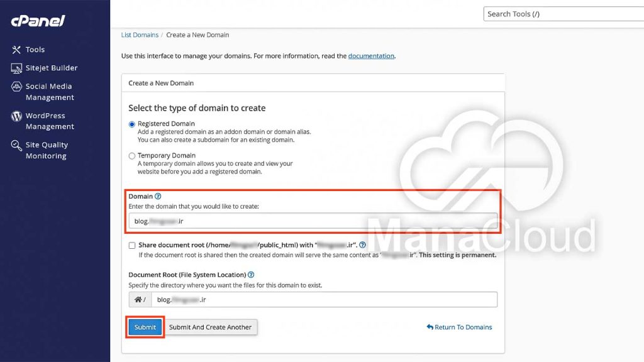
Task: Select the Registered Domain option
Action: 132,124
